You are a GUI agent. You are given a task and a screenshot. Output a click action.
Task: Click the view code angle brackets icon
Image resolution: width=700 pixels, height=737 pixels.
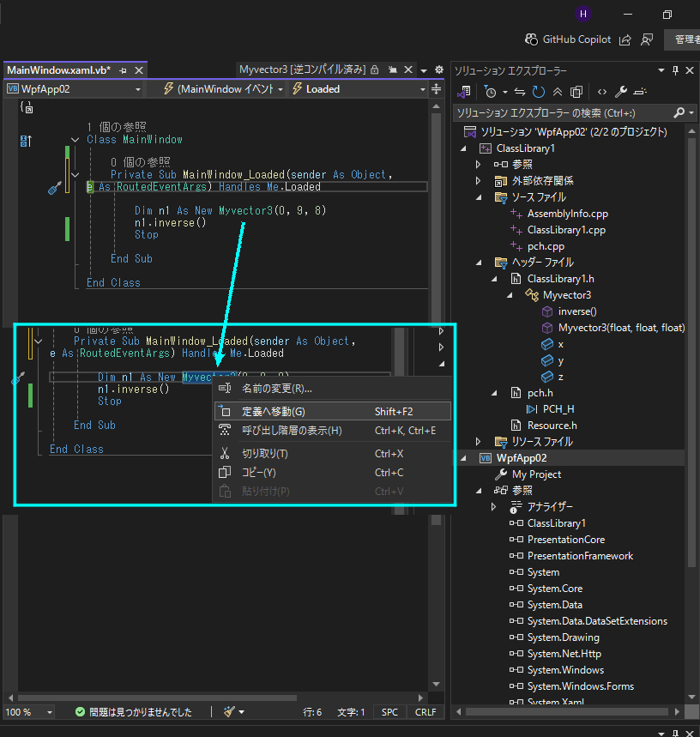[602, 92]
